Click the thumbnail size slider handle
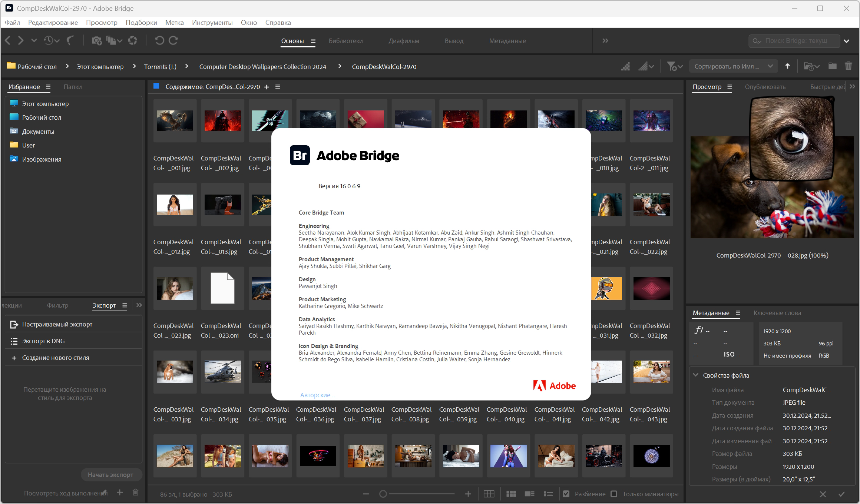 tap(383, 494)
